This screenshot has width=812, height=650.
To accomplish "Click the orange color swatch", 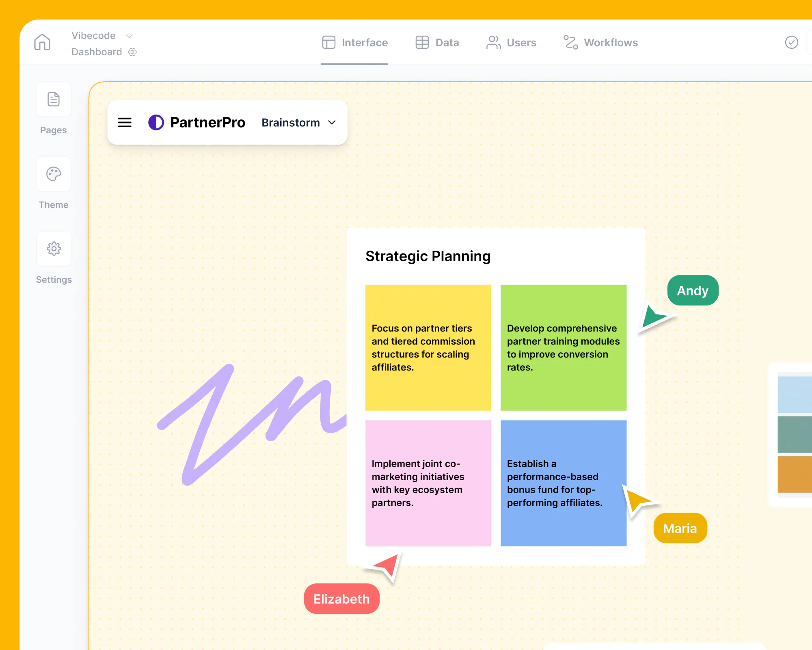I will click(x=794, y=474).
